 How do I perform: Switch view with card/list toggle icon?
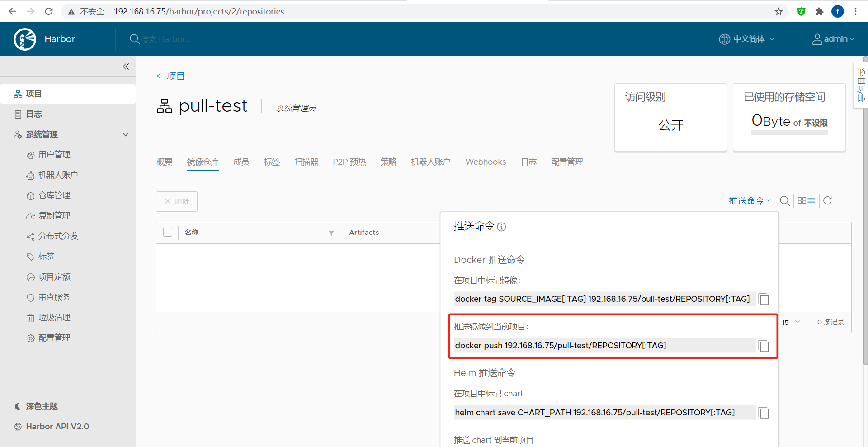point(806,200)
